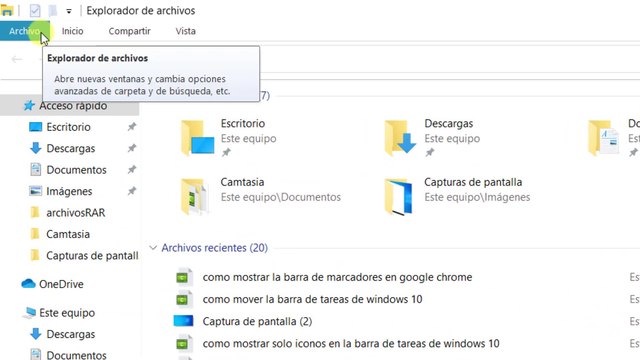Click Camtasia icon of 'barra de marcadores' file
Viewport: 640px width, 360px height.
tap(184, 277)
